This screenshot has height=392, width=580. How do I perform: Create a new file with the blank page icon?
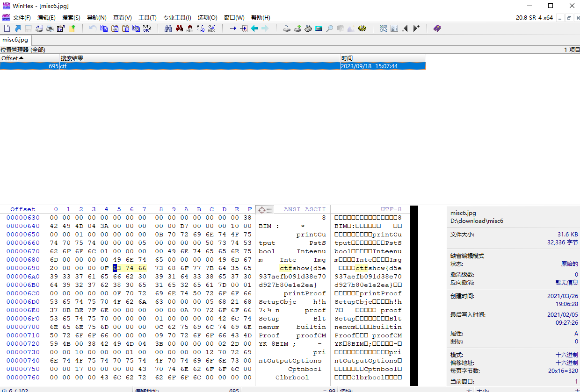pyautogui.click(x=7, y=29)
